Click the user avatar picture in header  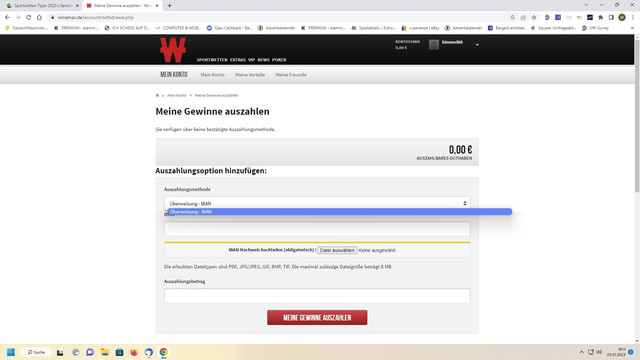click(x=434, y=44)
